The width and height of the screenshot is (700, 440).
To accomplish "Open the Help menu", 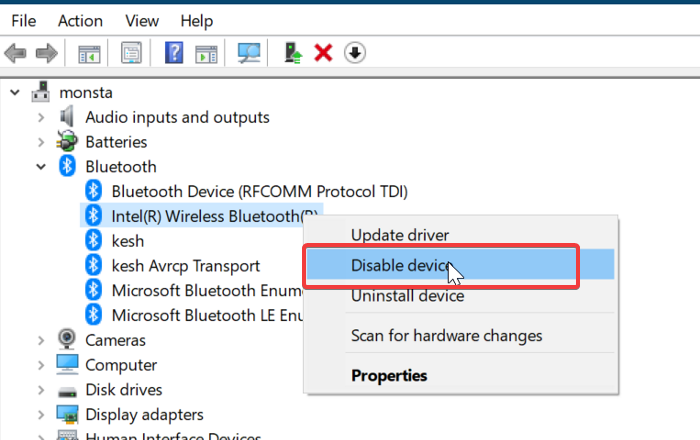I will point(196,21).
